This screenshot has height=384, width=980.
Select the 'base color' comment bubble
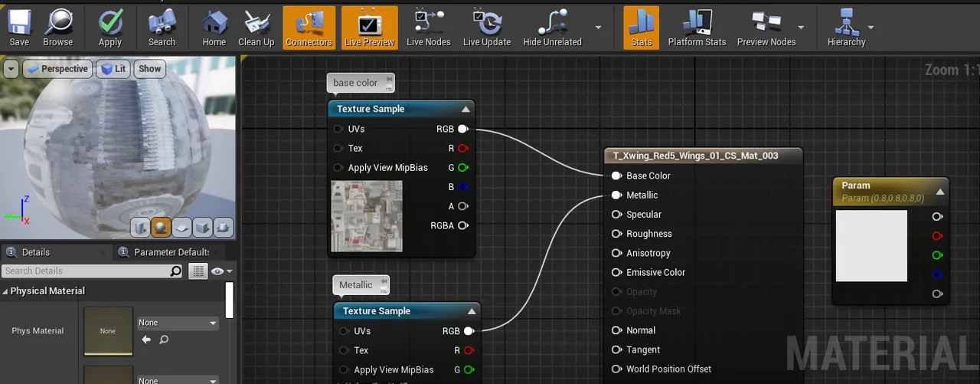click(361, 83)
